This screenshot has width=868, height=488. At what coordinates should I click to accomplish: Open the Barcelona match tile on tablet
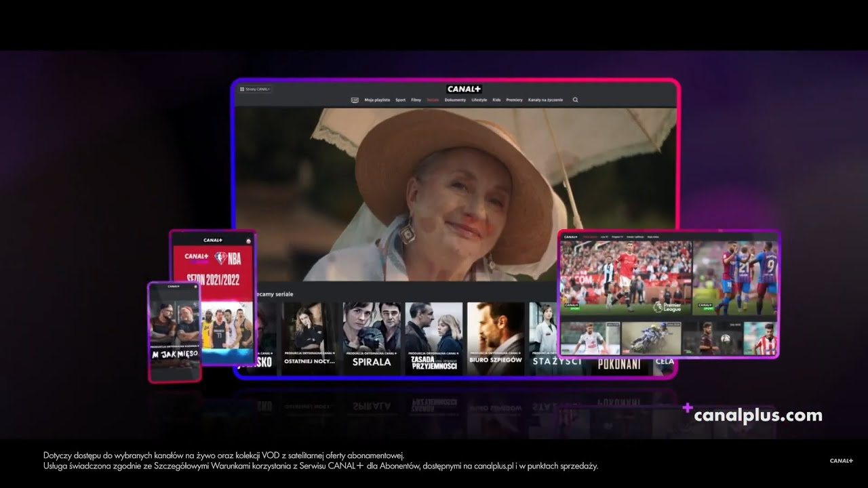coord(735,278)
